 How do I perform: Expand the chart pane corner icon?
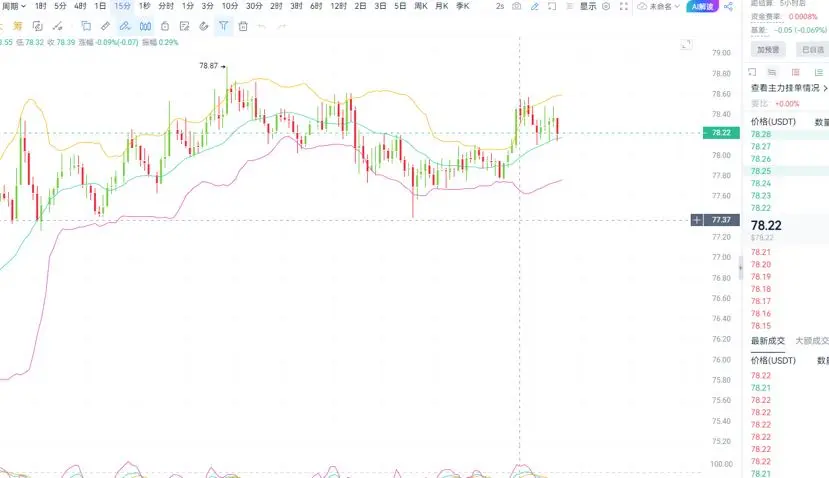pyautogui.click(x=686, y=44)
